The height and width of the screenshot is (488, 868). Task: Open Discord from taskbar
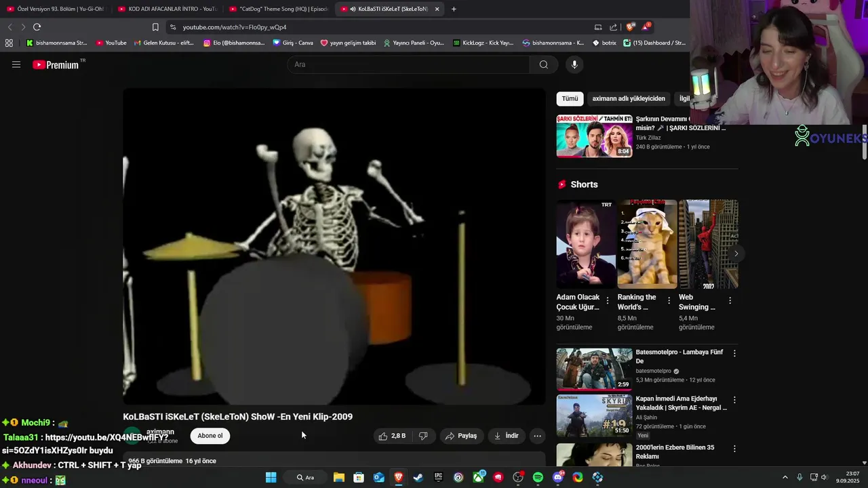tap(558, 477)
